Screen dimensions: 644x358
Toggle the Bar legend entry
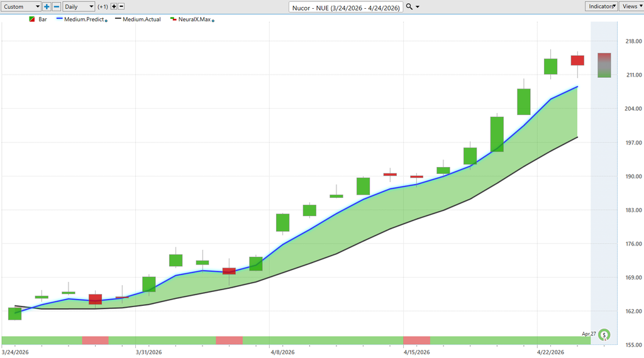coord(38,19)
